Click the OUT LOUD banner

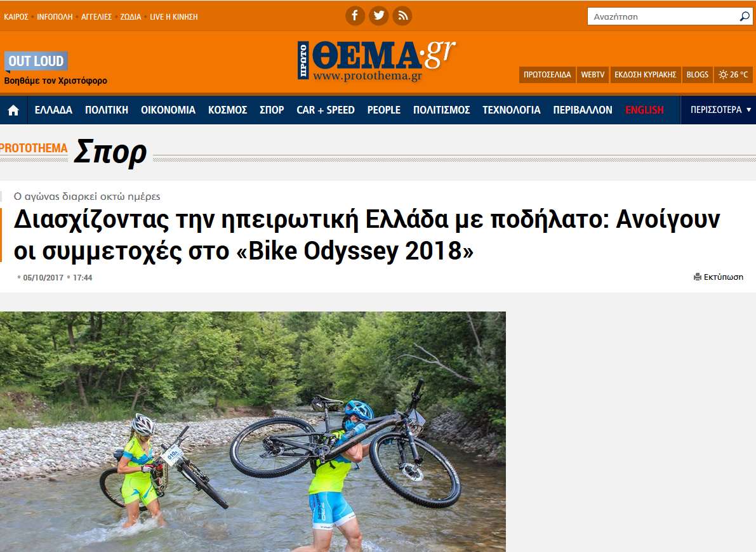[x=36, y=61]
